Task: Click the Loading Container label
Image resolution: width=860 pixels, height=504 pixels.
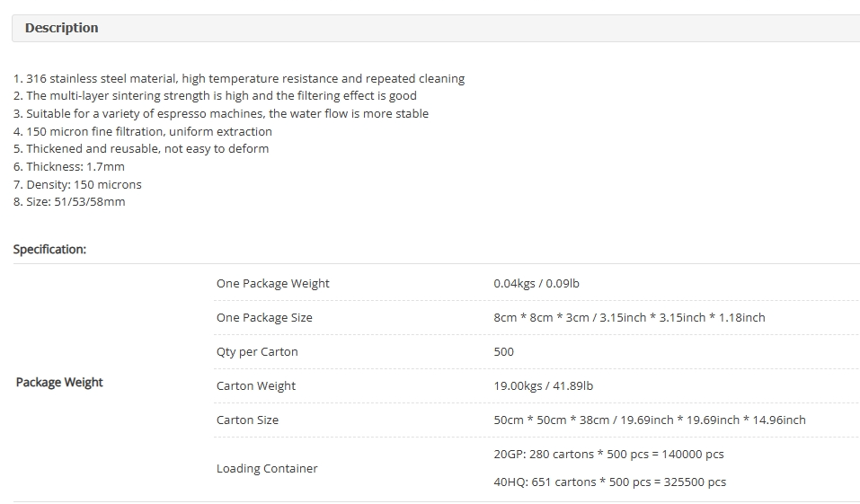Action: 267,468
